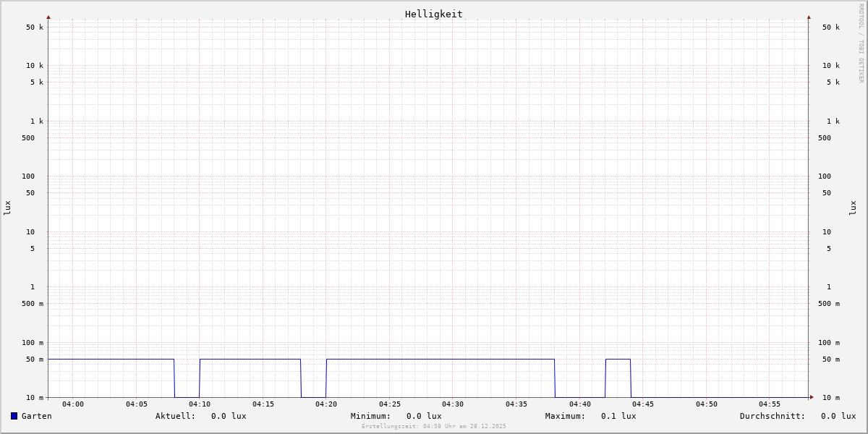Image resolution: width=868 pixels, height=434 pixels.
Task: Click the 04:00 time axis label
Action: pos(73,404)
